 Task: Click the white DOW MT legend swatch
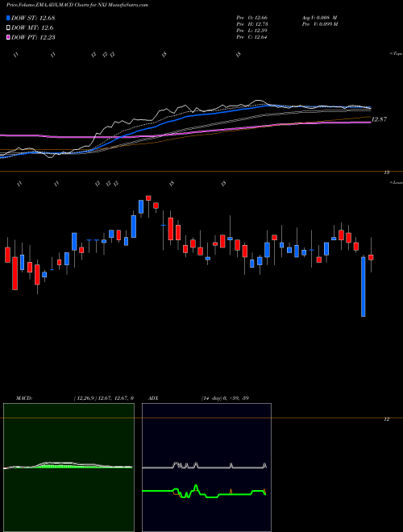click(x=9, y=27)
